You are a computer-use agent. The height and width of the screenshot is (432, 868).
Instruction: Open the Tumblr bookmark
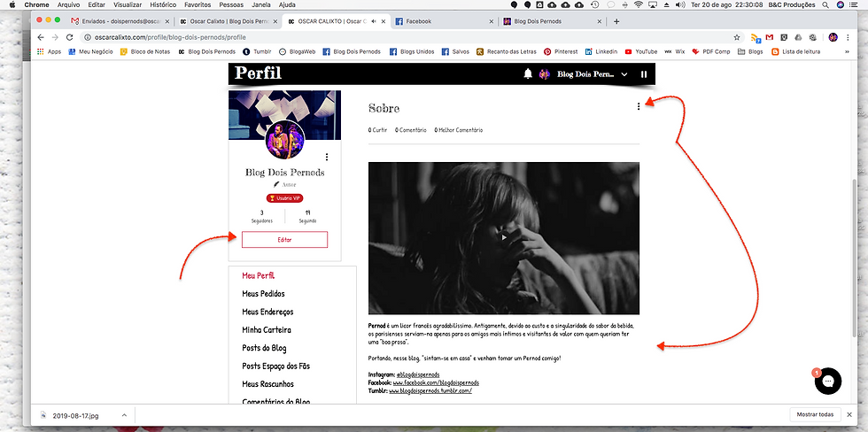(x=258, y=51)
